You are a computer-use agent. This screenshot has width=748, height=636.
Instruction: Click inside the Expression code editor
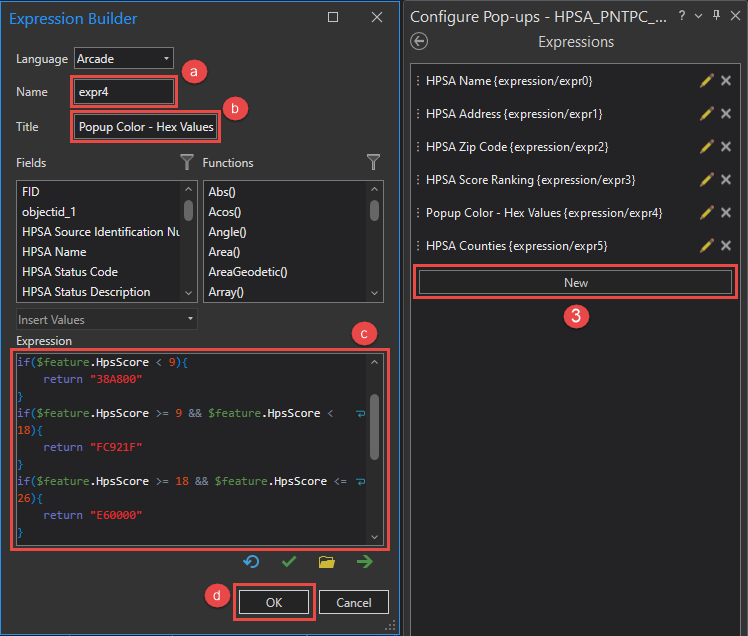pos(193,448)
